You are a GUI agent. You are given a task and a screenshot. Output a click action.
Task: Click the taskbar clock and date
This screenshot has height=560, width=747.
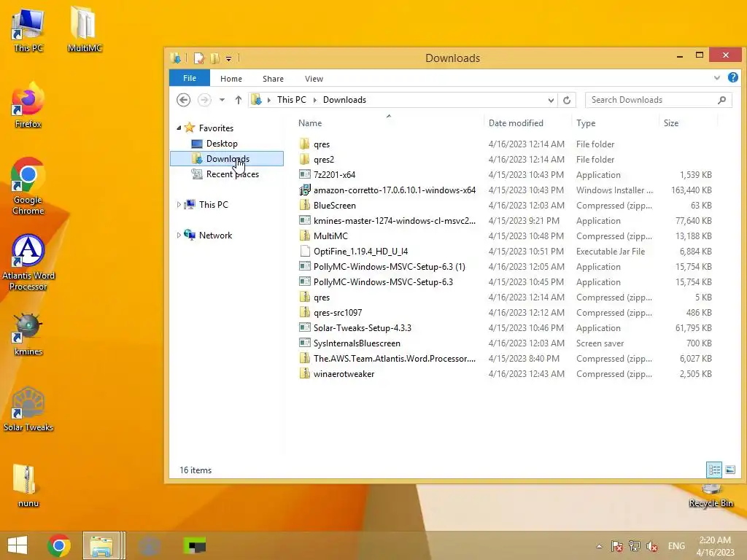coord(715,546)
